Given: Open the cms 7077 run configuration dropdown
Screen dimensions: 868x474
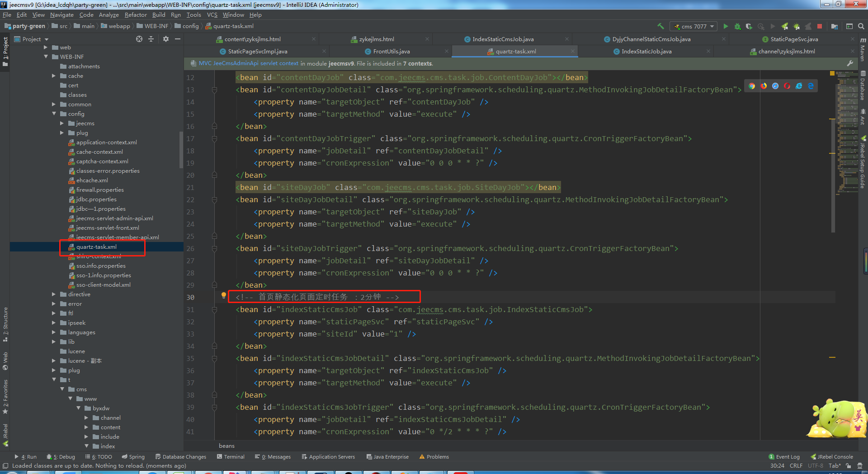Looking at the screenshot, I should point(693,26).
